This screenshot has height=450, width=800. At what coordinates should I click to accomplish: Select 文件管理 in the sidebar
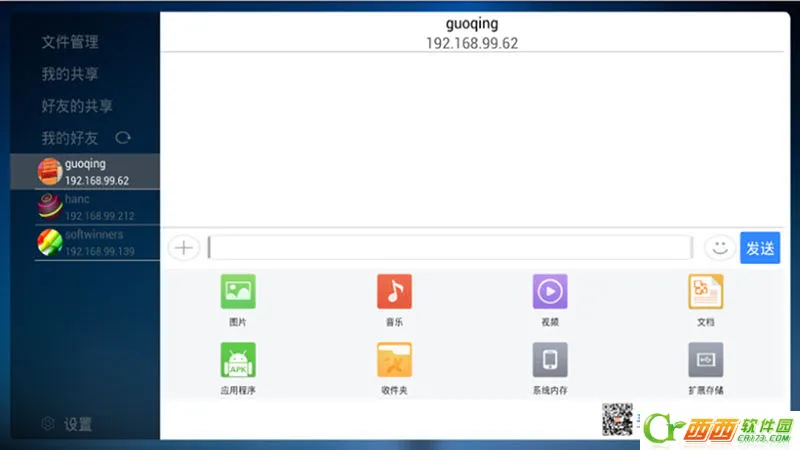[70, 42]
